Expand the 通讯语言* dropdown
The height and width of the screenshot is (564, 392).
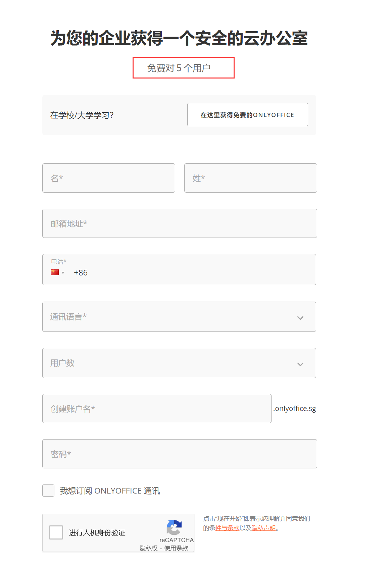click(179, 317)
